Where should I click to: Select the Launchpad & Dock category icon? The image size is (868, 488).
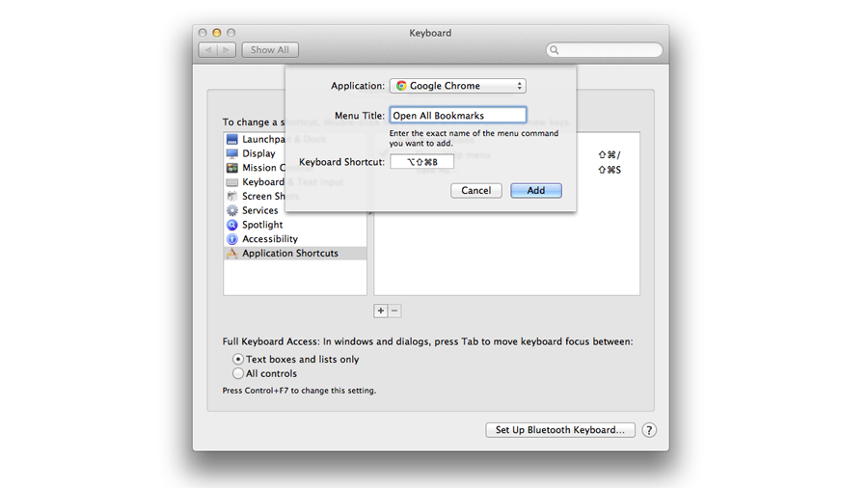click(x=231, y=140)
